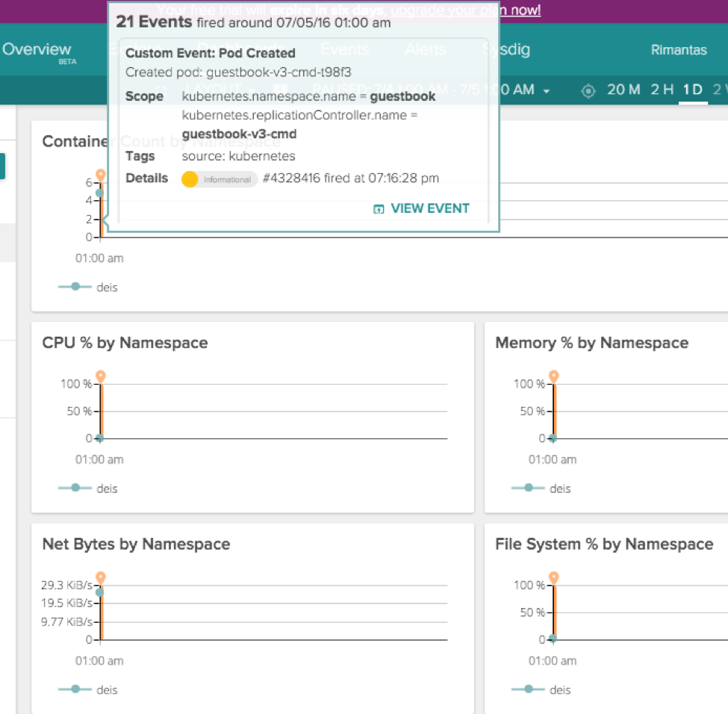728x714 pixels.
Task: Open the Sysdig menu item
Action: 506,49
